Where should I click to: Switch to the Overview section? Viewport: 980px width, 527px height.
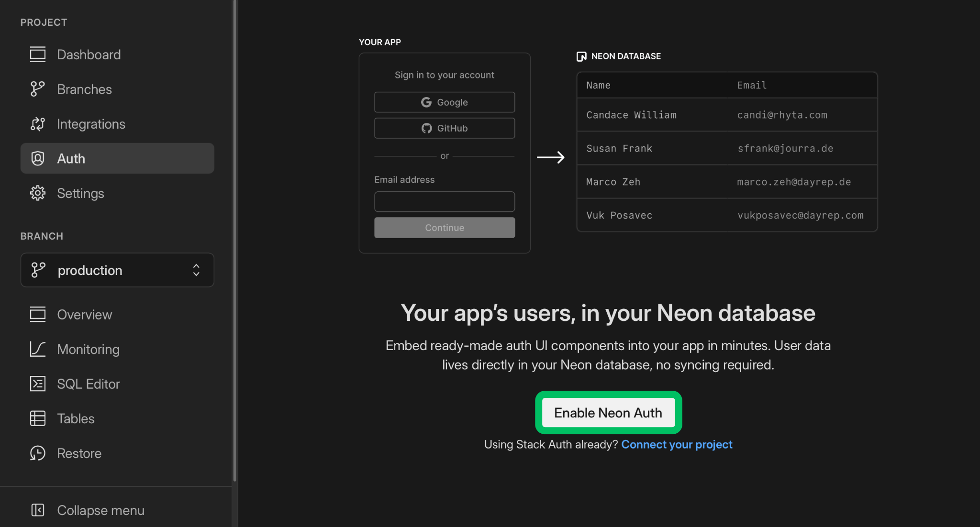84,314
